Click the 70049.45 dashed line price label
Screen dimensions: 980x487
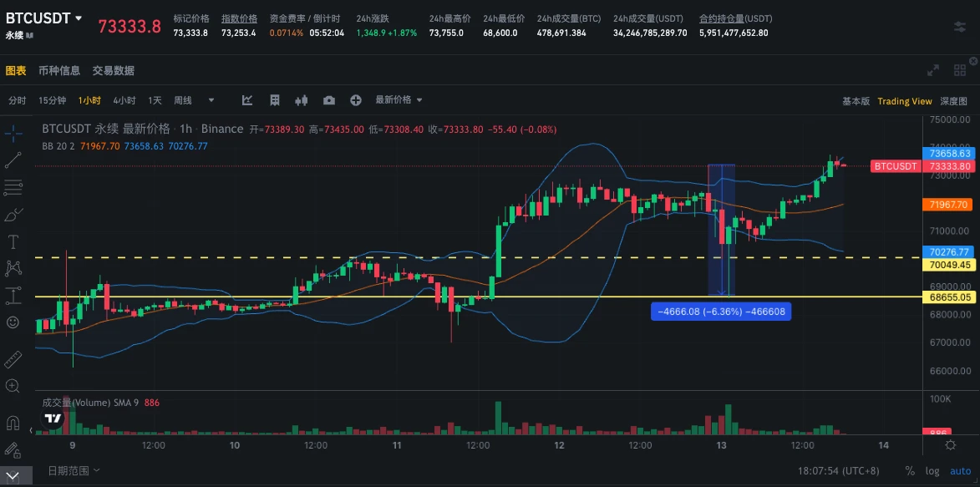949,265
